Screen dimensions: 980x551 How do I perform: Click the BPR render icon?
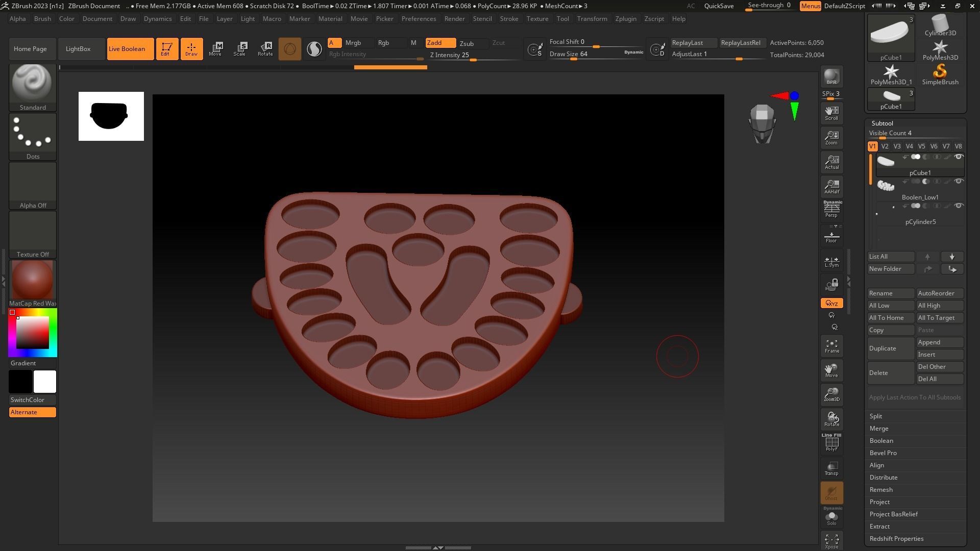[x=831, y=77]
